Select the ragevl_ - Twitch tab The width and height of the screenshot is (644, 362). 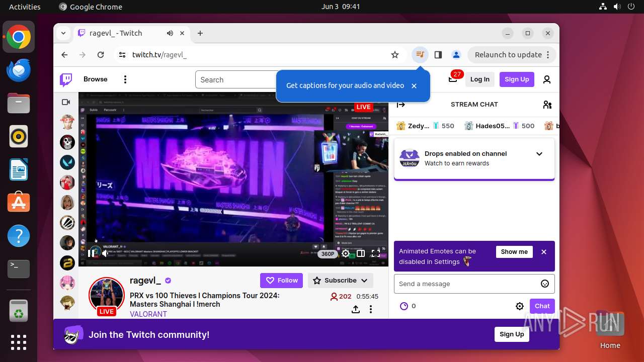tap(131, 33)
